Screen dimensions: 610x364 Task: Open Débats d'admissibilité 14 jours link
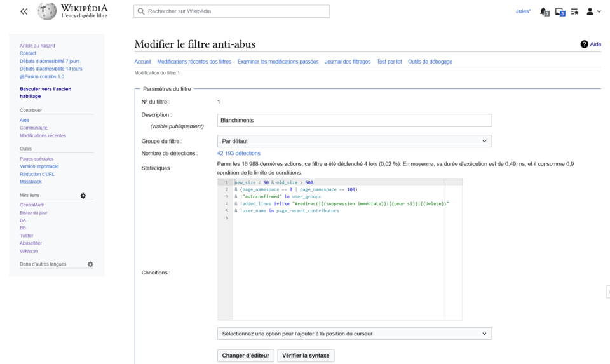click(51, 69)
